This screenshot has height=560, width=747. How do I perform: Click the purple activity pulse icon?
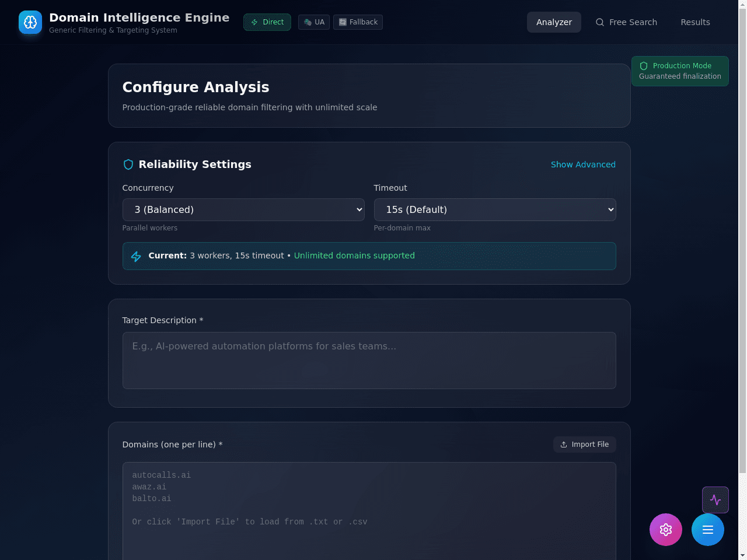coord(715,500)
